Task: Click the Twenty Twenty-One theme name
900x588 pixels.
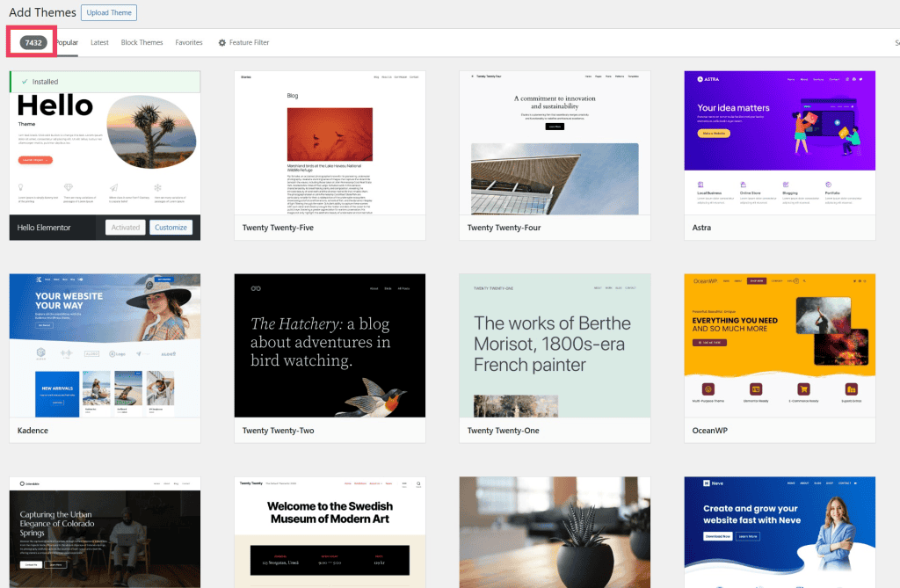Action: point(503,430)
